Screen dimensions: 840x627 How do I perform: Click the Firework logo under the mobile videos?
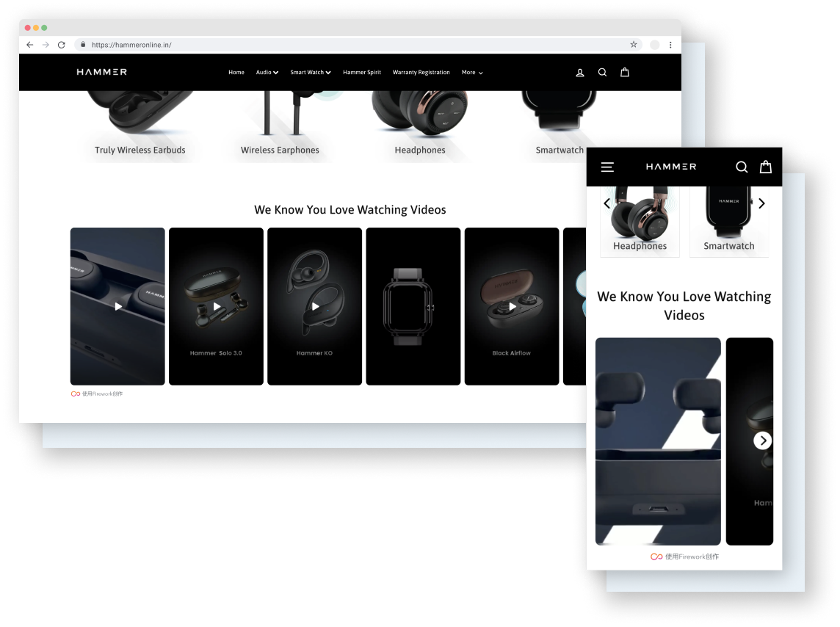656,557
